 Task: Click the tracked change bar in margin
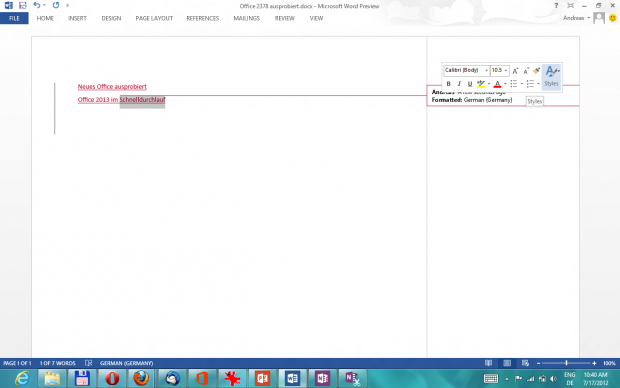pyautogui.click(x=55, y=108)
